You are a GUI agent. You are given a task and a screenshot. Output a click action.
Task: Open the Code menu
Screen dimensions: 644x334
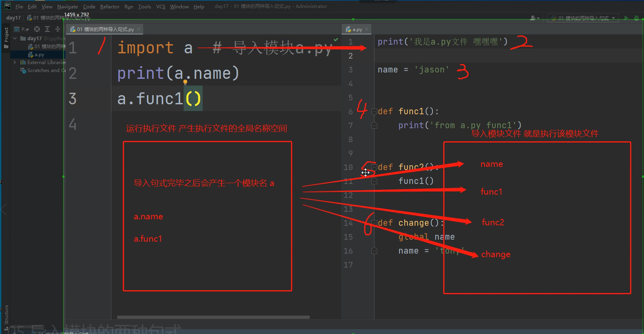pyautogui.click(x=89, y=6)
